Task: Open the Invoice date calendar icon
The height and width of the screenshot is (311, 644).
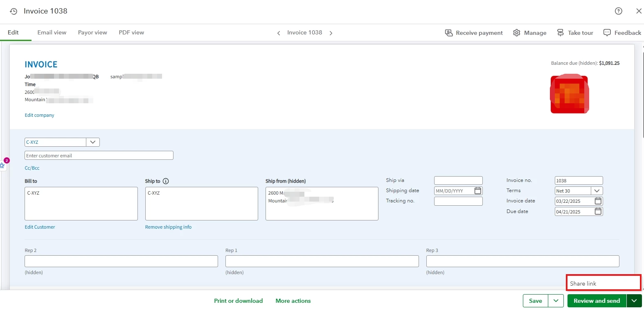Action: click(x=598, y=201)
